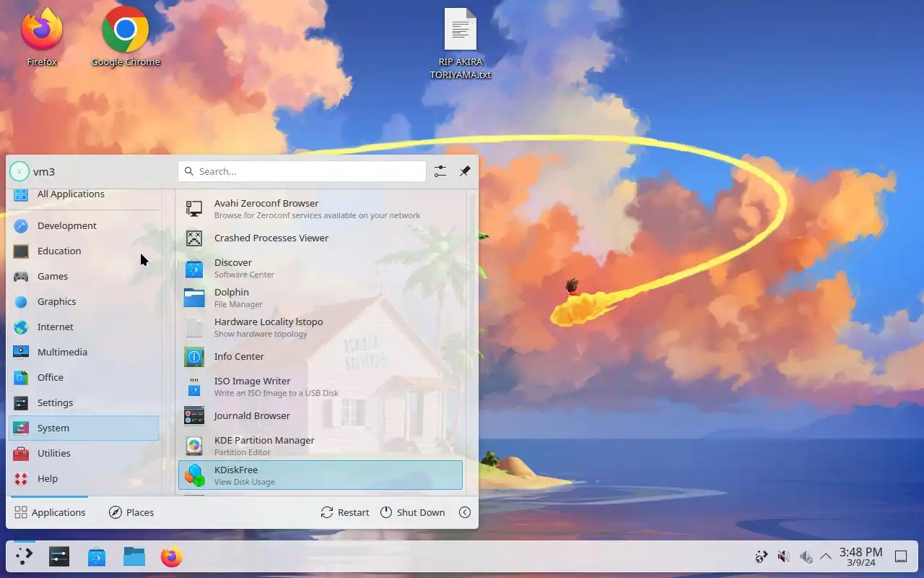Open the clock showing 3:48 PM
924x578 pixels.
(860, 556)
